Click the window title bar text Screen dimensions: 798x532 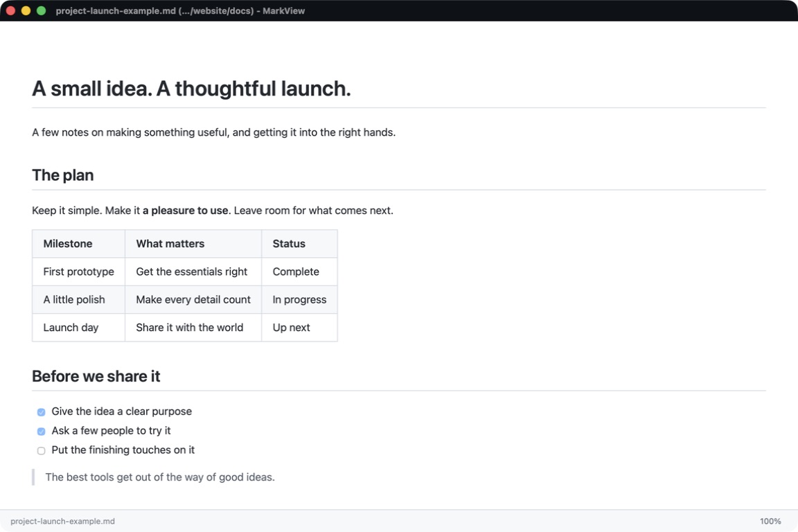(180, 10)
